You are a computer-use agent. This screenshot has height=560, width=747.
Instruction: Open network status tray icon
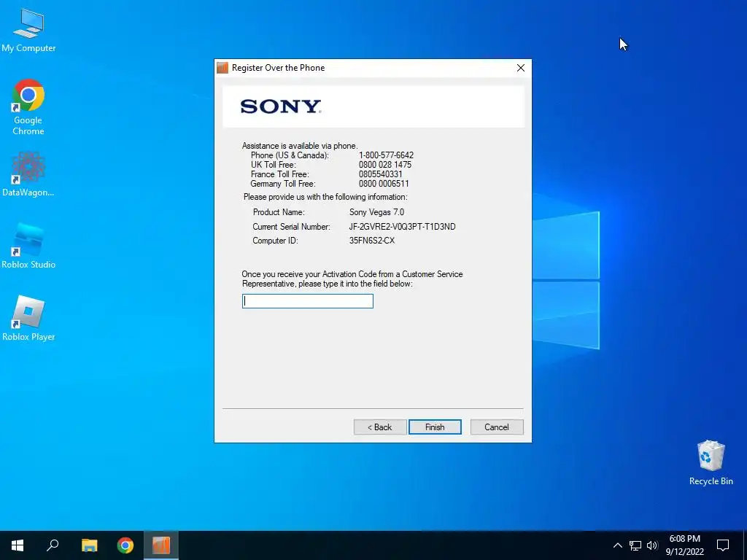[635, 545]
